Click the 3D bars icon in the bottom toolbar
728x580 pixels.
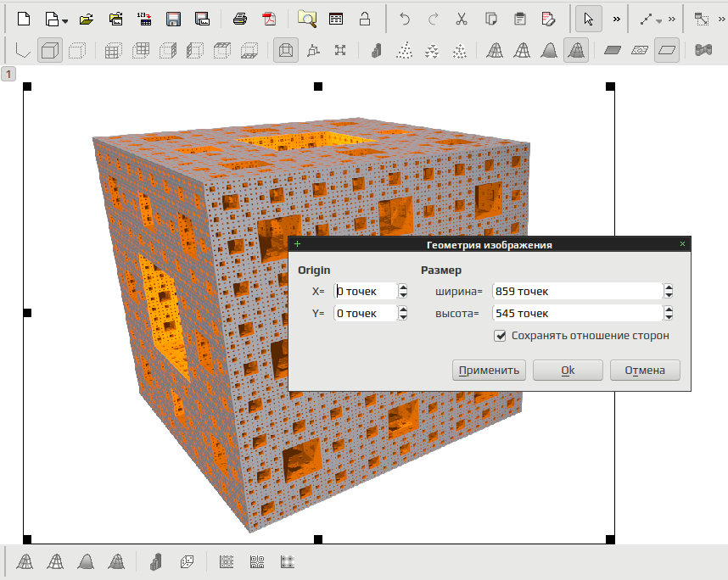click(x=156, y=562)
